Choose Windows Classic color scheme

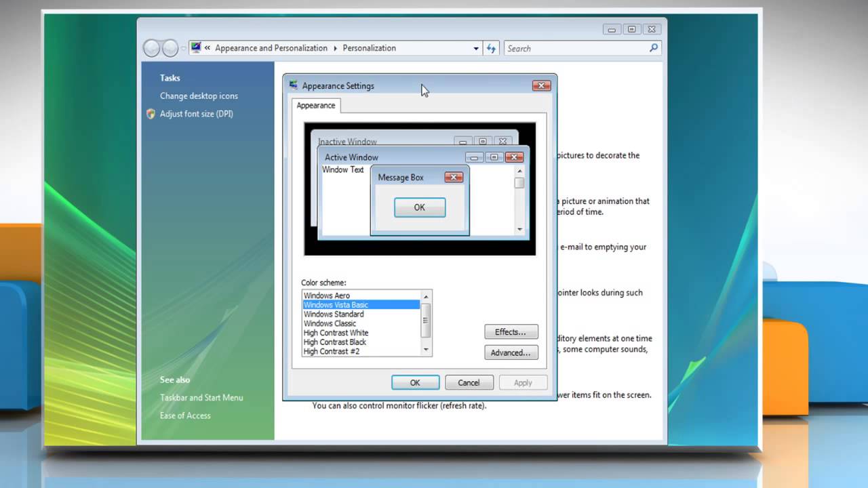click(330, 323)
